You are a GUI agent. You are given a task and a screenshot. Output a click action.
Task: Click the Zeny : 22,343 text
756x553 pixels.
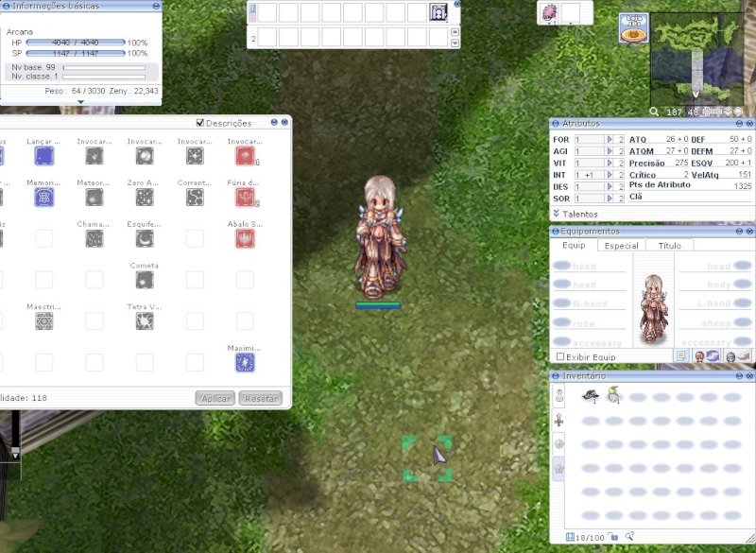133,91
